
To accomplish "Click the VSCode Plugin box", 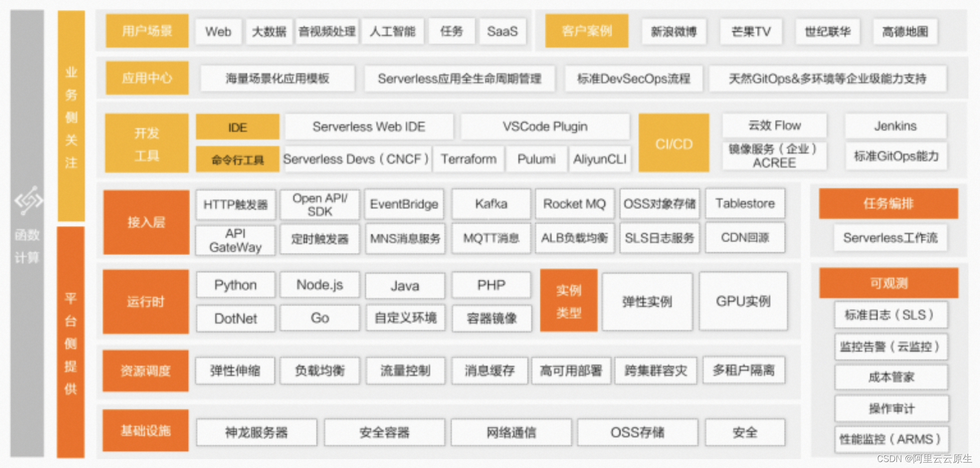I will click(545, 127).
